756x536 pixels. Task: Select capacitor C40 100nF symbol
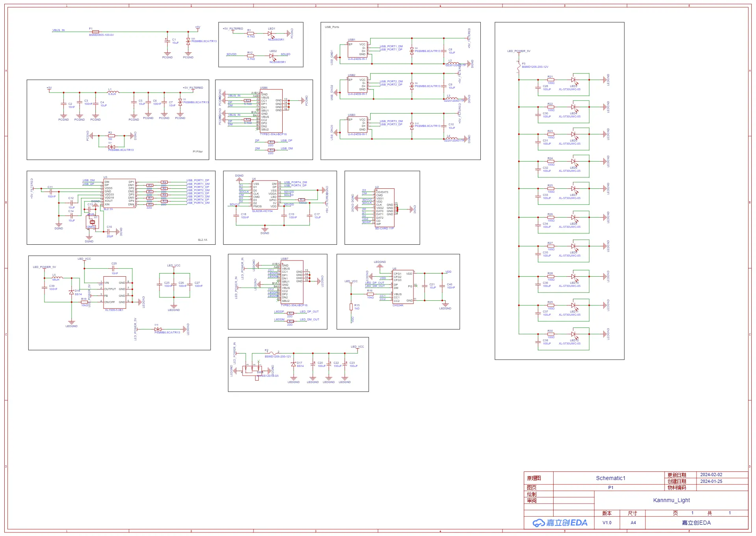442,286
